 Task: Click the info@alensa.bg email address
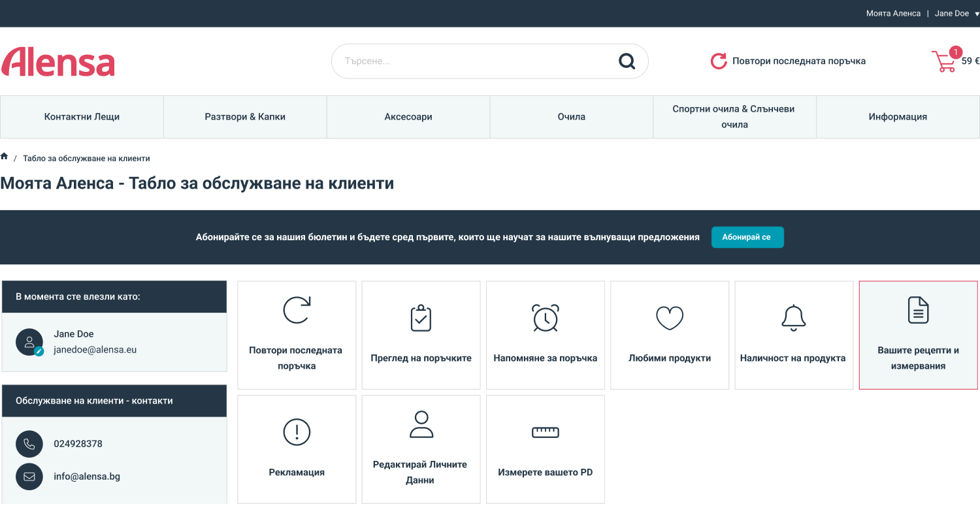click(x=87, y=477)
